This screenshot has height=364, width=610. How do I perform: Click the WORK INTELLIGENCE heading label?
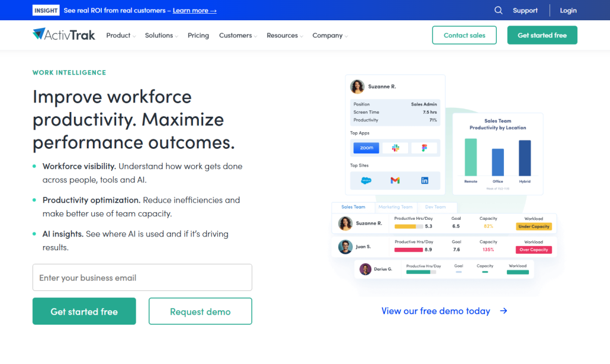pyautogui.click(x=69, y=72)
